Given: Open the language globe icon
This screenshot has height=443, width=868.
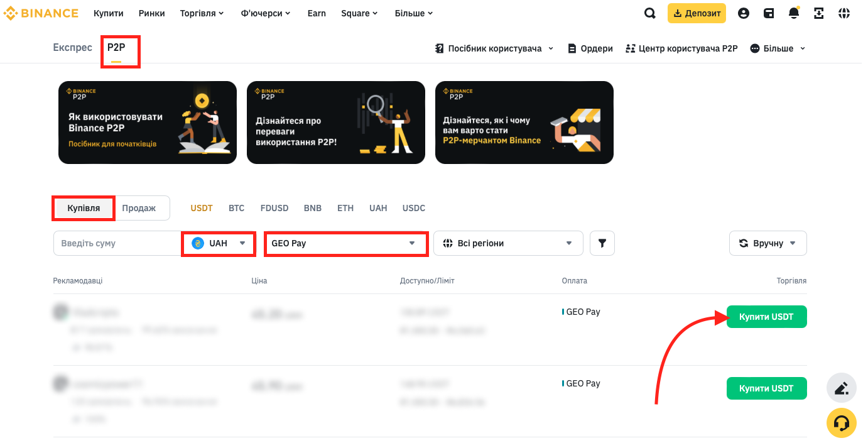Looking at the screenshot, I should click(844, 13).
